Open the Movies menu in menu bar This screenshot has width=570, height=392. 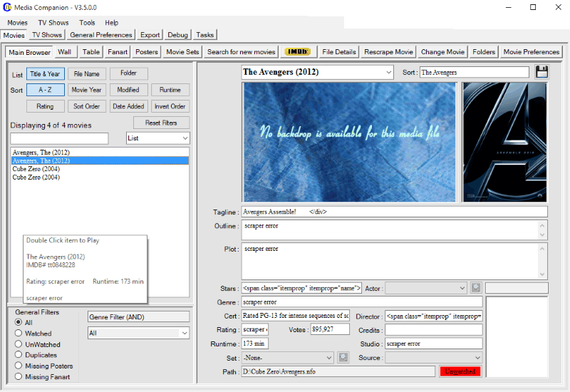[17, 23]
